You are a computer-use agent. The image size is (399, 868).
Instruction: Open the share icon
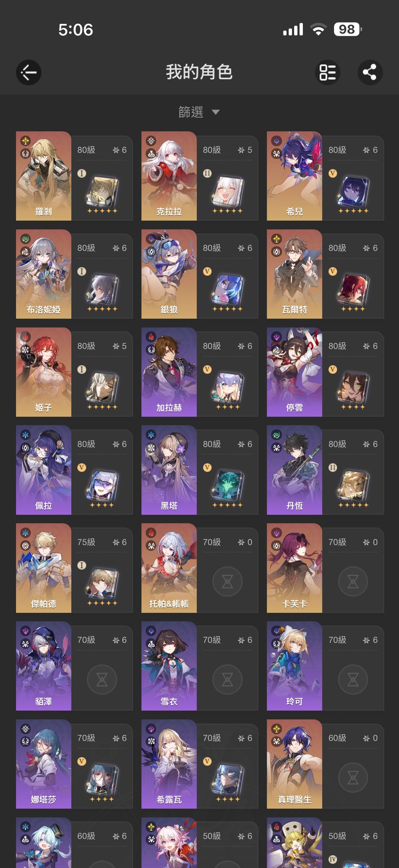click(370, 72)
